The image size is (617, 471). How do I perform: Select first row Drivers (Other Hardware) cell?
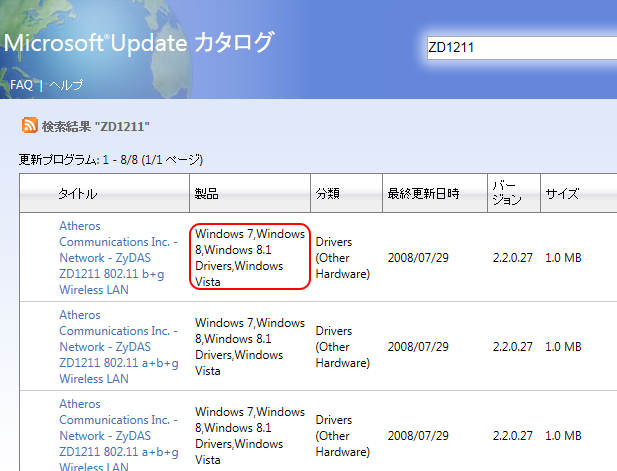point(343,258)
